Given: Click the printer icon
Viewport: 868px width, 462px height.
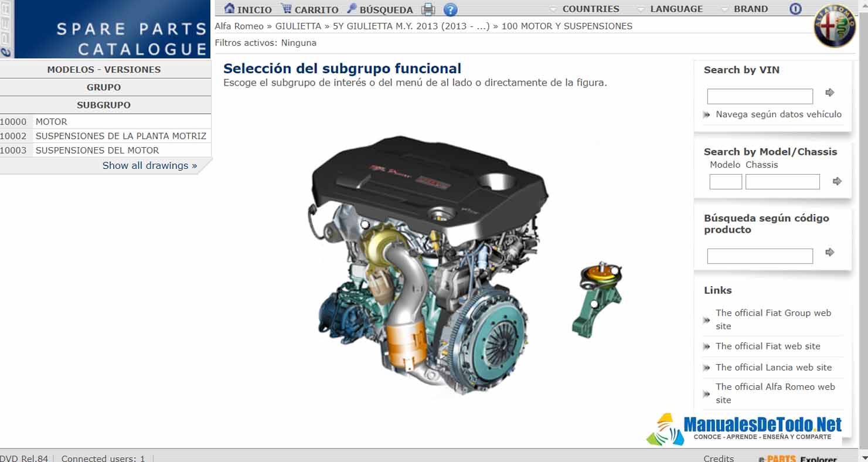Looking at the screenshot, I should tap(428, 9).
